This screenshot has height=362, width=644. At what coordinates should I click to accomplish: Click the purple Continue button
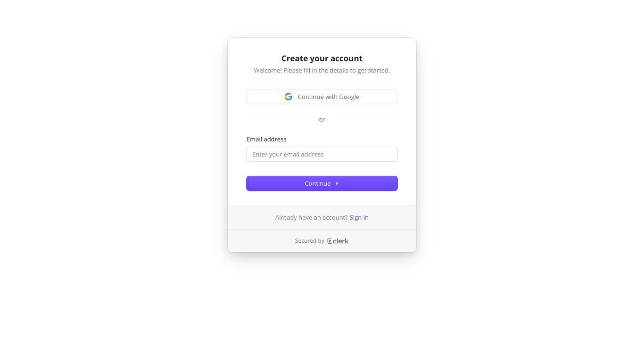[322, 183]
